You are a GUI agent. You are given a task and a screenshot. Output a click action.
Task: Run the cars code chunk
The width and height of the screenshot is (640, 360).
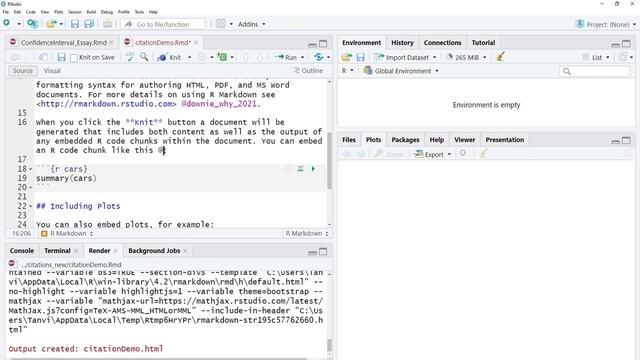click(x=313, y=169)
